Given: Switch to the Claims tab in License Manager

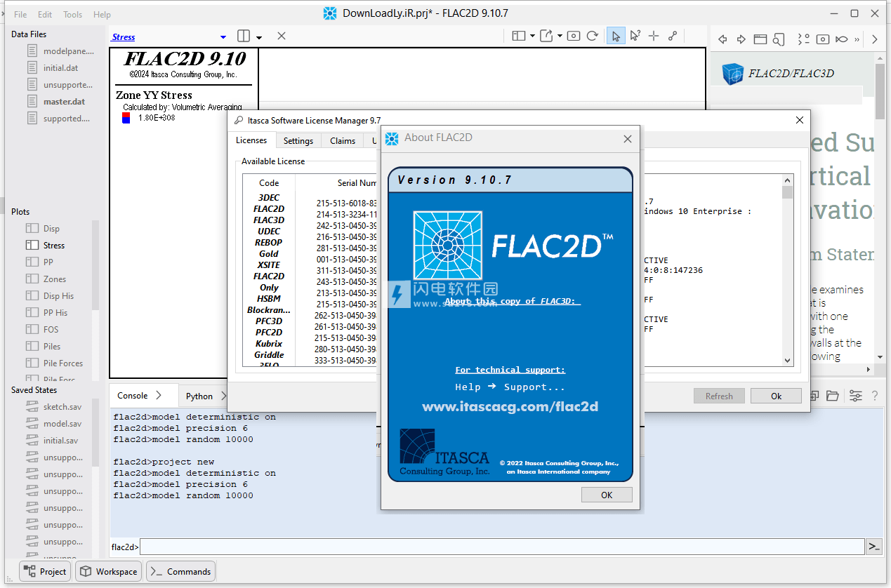Looking at the screenshot, I should click(x=343, y=140).
